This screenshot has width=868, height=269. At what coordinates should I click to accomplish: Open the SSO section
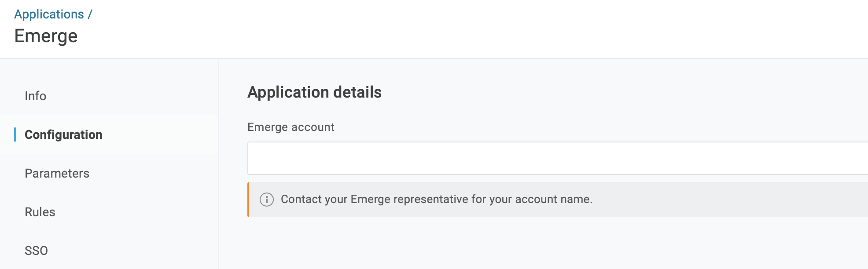36,251
